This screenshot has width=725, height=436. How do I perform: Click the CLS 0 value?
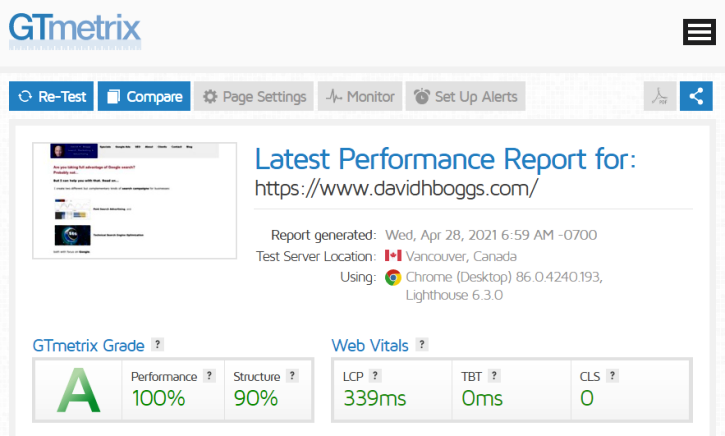coord(587,398)
